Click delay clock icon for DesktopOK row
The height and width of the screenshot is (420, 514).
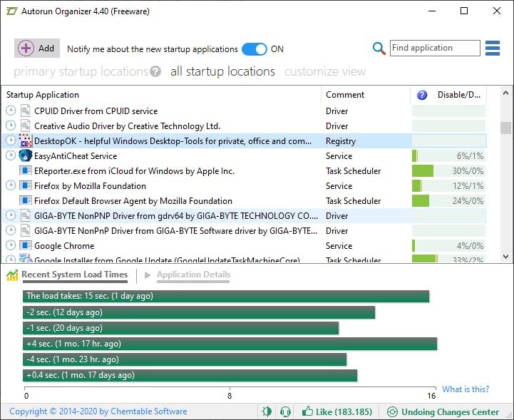click(x=11, y=141)
